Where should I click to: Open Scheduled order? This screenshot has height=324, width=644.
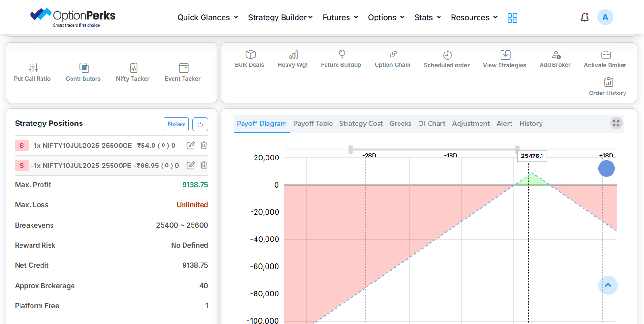pos(447,60)
